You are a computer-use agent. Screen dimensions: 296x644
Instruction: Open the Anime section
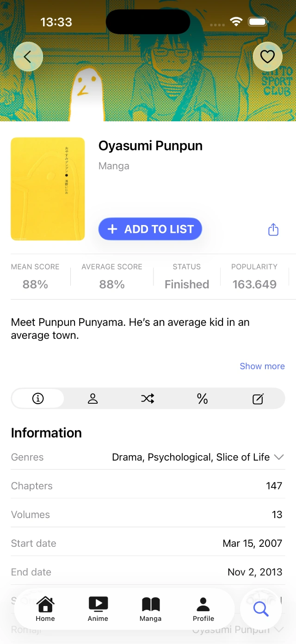[98, 609]
